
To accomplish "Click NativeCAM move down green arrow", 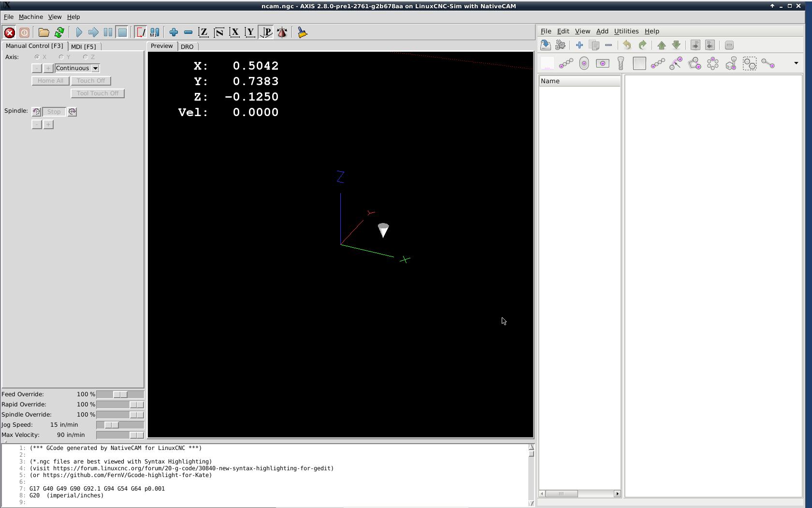I will 676,45.
